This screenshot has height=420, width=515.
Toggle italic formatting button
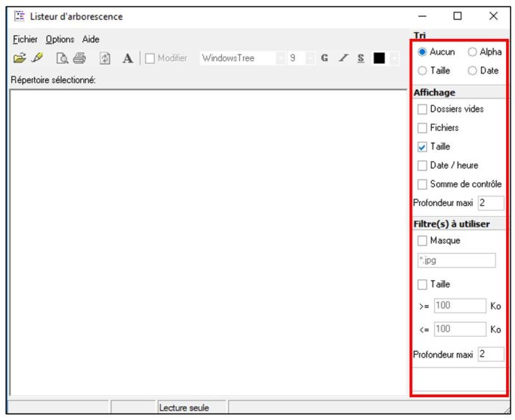pos(343,58)
